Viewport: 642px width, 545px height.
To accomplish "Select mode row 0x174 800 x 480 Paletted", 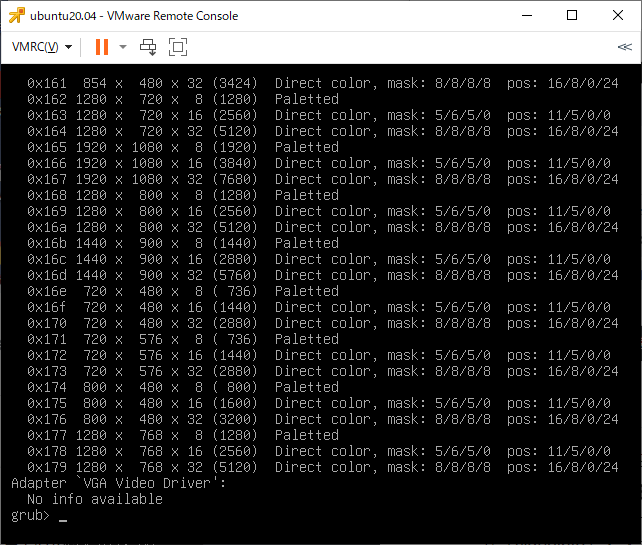I will pos(183,387).
